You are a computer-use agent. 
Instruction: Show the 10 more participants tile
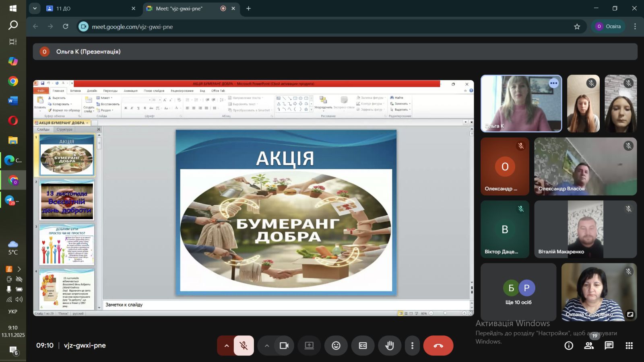click(518, 292)
